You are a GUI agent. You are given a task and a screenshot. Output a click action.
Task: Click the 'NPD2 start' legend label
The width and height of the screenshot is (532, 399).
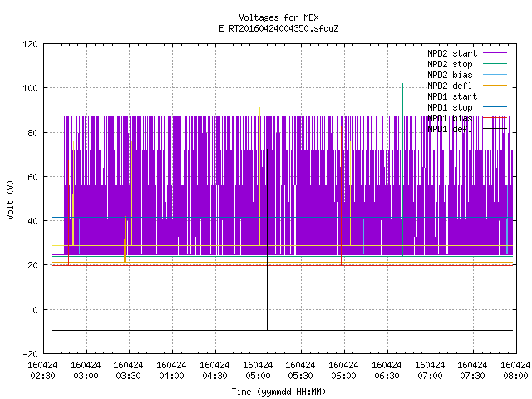point(452,53)
